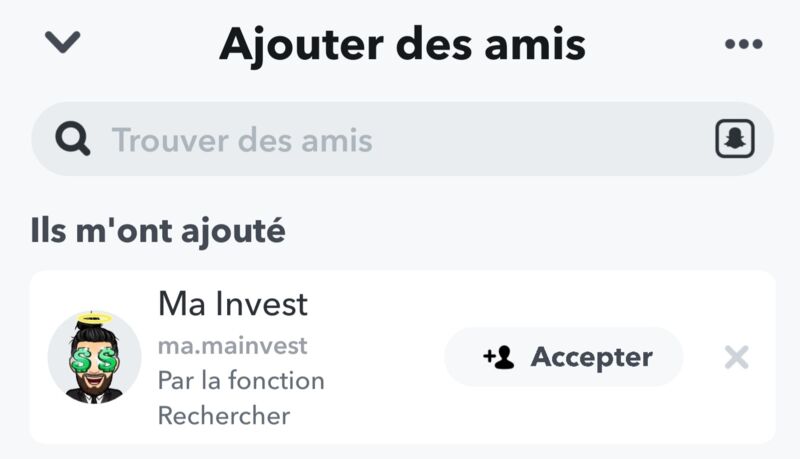The width and height of the screenshot is (800, 459).
Task: Click the dollar-sign eyes on the Bitmoji
Action: [x=94, y=360]
